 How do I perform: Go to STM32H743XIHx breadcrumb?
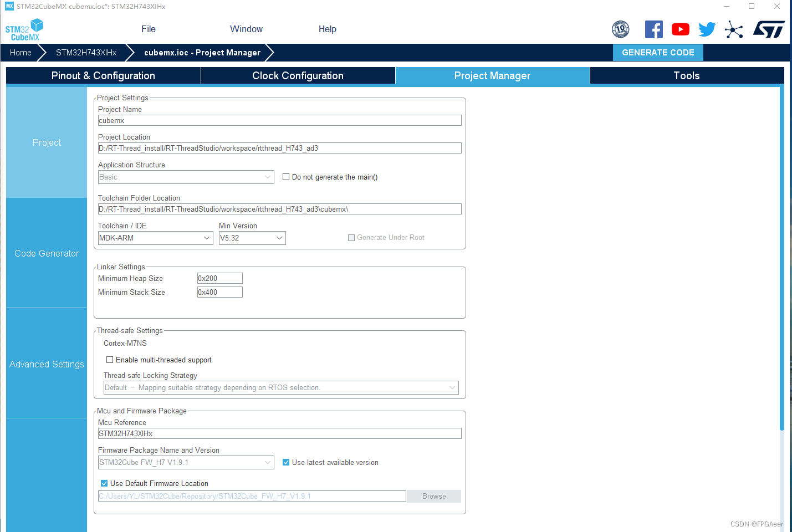tap(86, 53)
